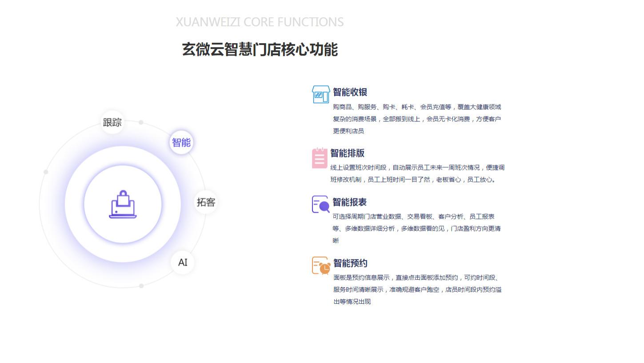This screenshot has width=644, height=363.
Task: Toggle the highlighted 智能 state on the ring
Action: 181,142
